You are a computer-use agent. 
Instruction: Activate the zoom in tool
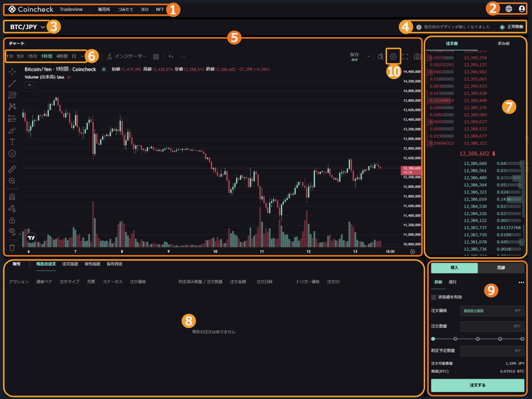12,181
